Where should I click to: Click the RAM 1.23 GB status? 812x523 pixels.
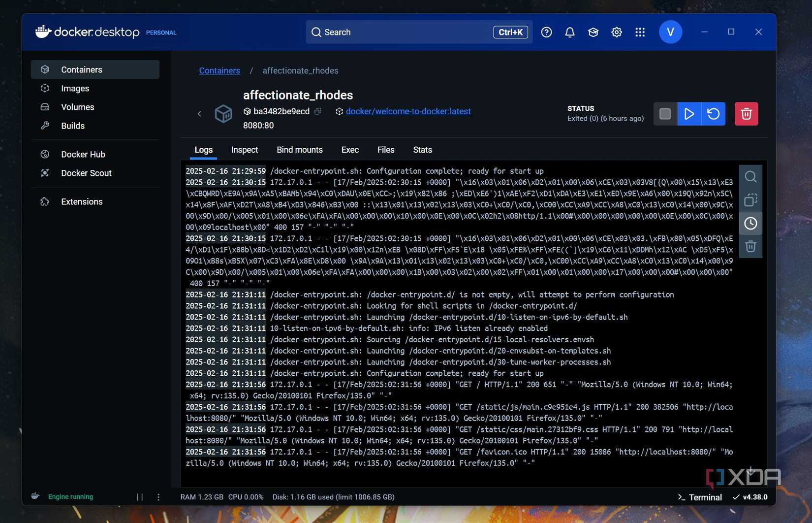pyautogui.click(x=202, y=497)
